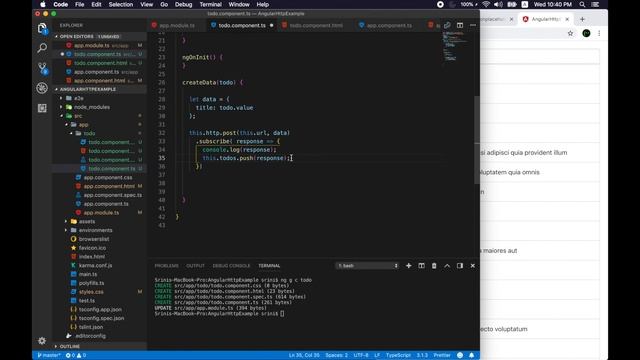This screenshot has width=640, height=360.
Task: Move the panel to the side
Action: (460, 266)
